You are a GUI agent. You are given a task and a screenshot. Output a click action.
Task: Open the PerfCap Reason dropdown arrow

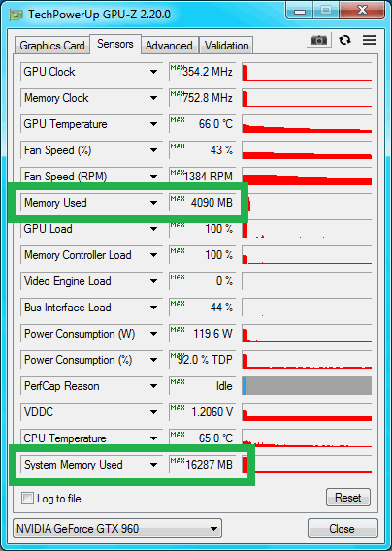click(153, 386)
